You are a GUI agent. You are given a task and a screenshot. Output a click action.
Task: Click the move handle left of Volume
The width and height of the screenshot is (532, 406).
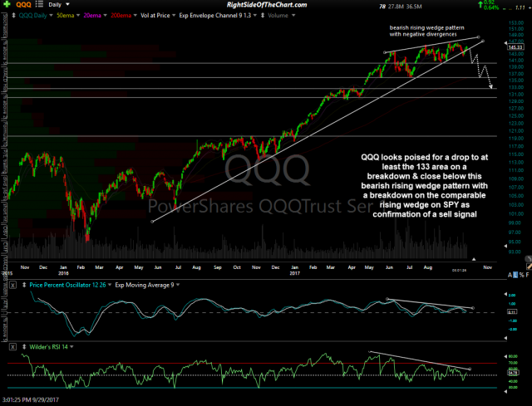(263, 15)
